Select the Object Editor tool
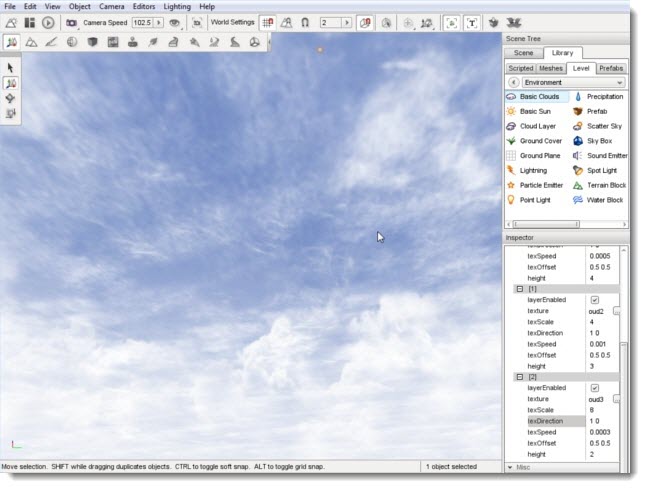Screen dimensions: 645x488 (12, 42)
